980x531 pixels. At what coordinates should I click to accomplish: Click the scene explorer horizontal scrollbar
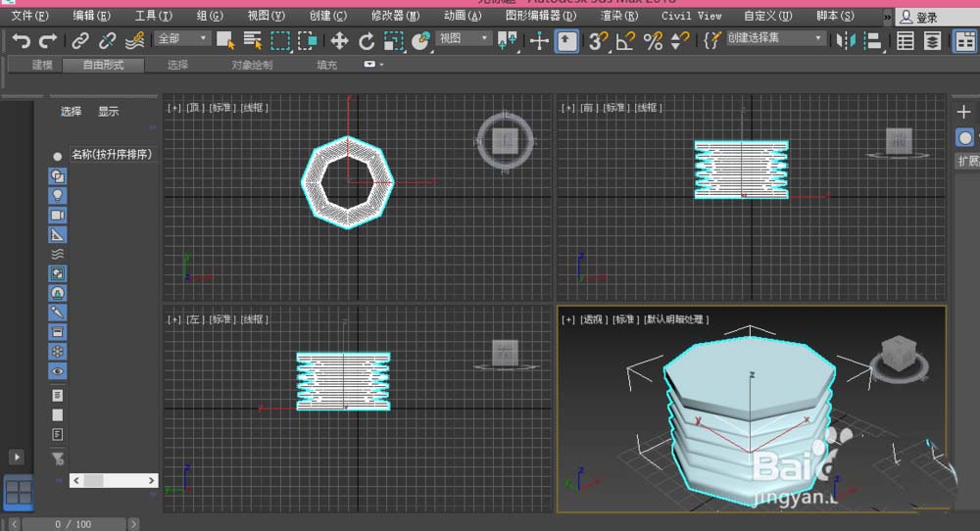coord(113,481)
